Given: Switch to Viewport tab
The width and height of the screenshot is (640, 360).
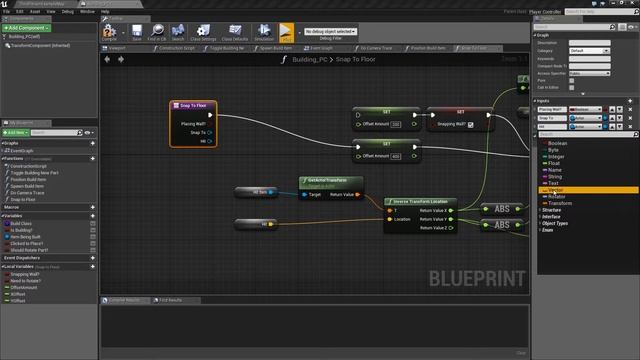Looking at the screenshot, I should 117,48.
